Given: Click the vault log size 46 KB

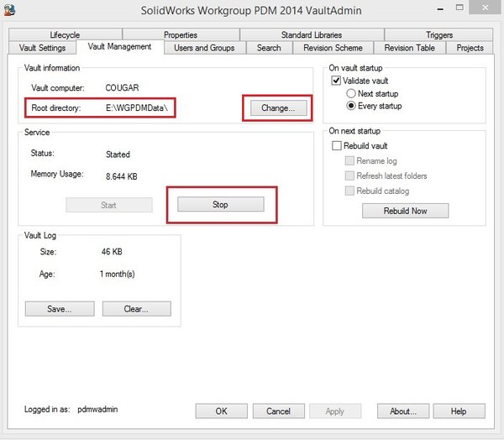Looking at the screenshot, I should tap(112, 252).
